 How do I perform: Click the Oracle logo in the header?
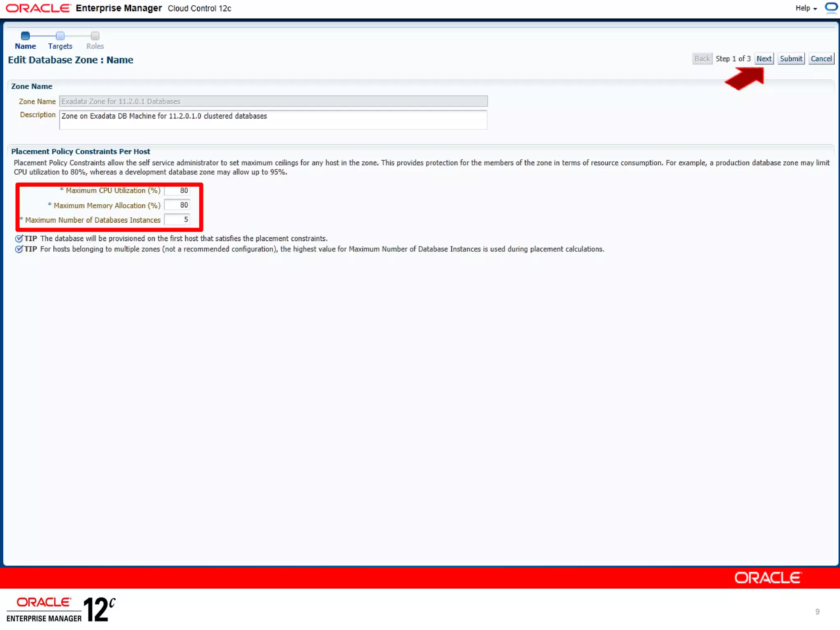[38, 8]
